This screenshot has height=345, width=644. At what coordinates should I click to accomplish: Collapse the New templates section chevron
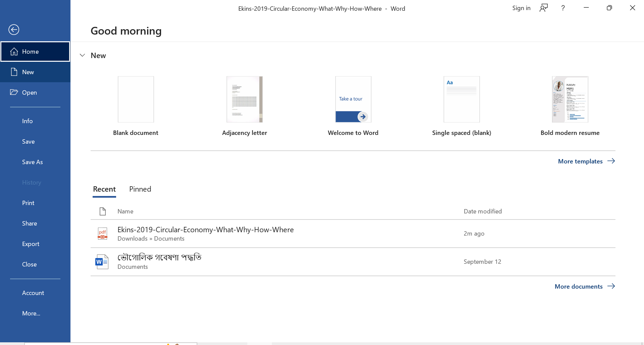(82, 55)
